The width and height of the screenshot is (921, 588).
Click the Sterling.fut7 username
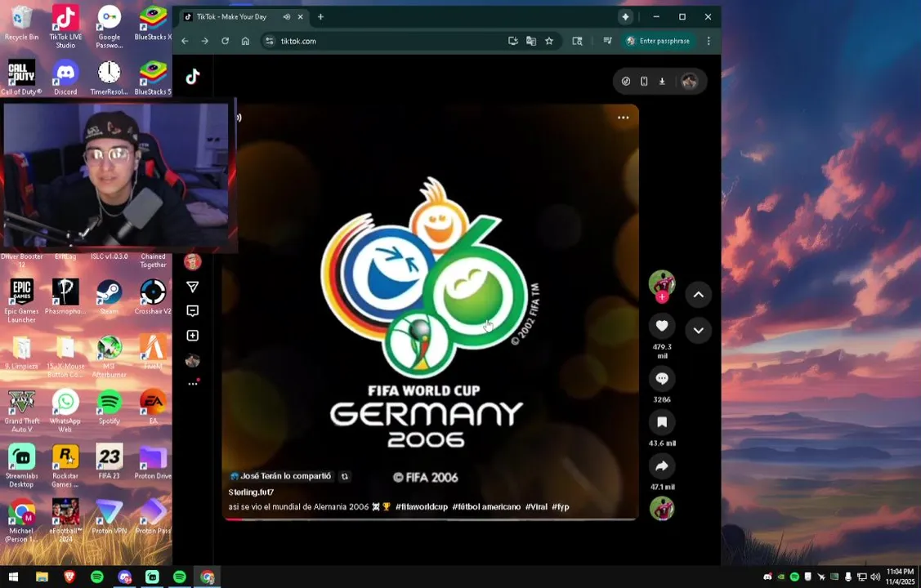[252, 492]
